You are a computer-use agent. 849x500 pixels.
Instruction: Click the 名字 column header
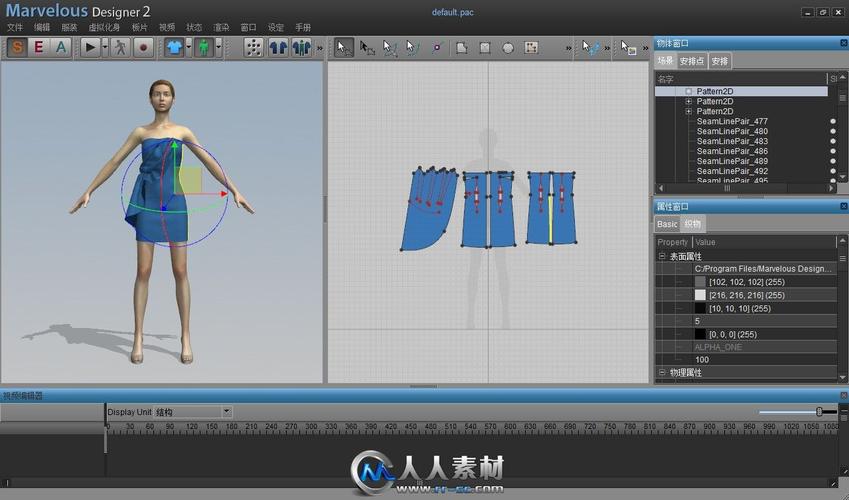665,79
